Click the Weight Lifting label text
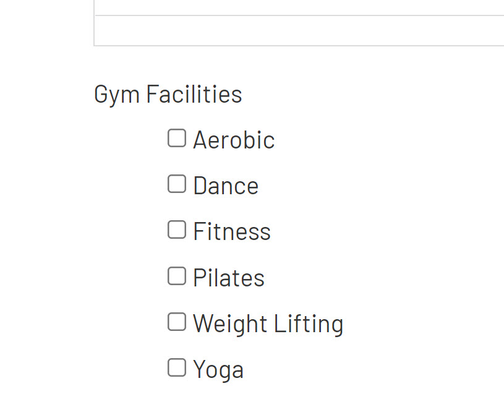 (x=268, y=324)
